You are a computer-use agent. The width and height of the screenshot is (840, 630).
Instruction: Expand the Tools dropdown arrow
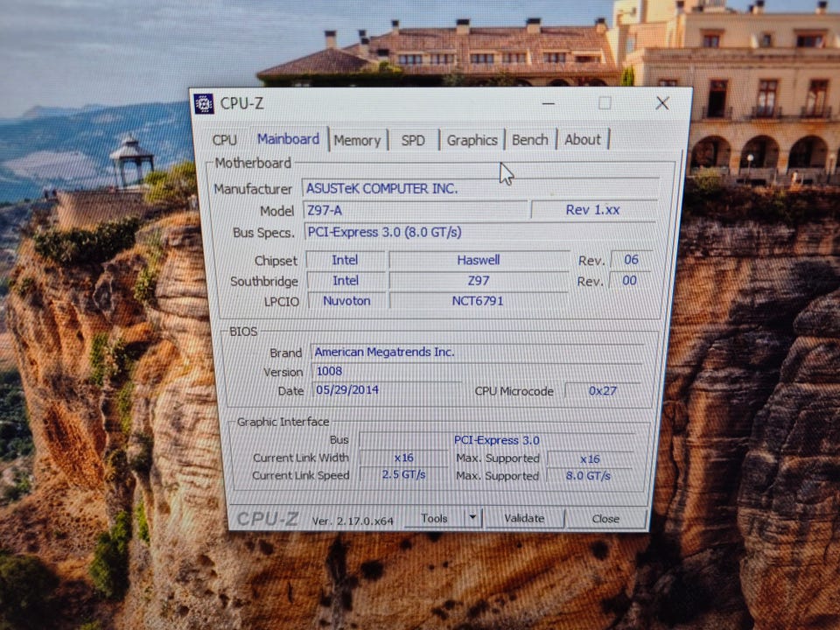pyautogui.click(x=472, y=518)
